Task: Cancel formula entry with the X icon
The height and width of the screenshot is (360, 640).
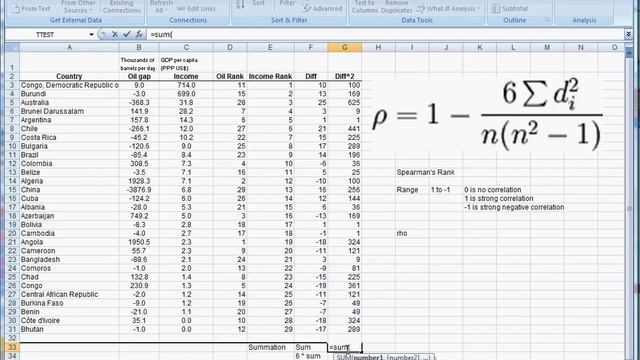Action: [115, 35]
